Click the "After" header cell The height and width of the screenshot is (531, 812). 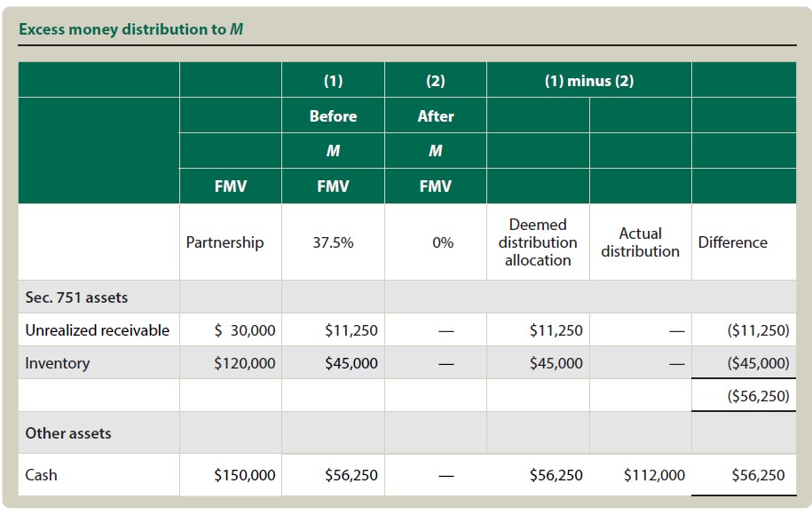435,116
